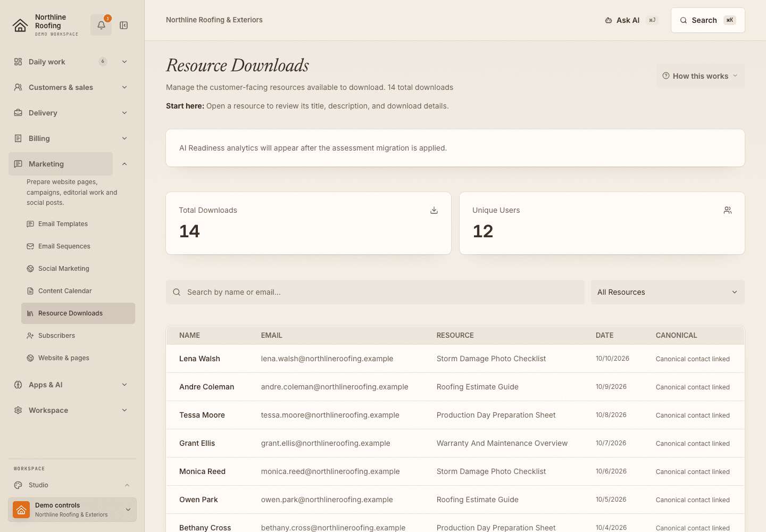Sort by the RESOURCE column header
Screen dimensions: 766x532
click(x=455, y=335)
